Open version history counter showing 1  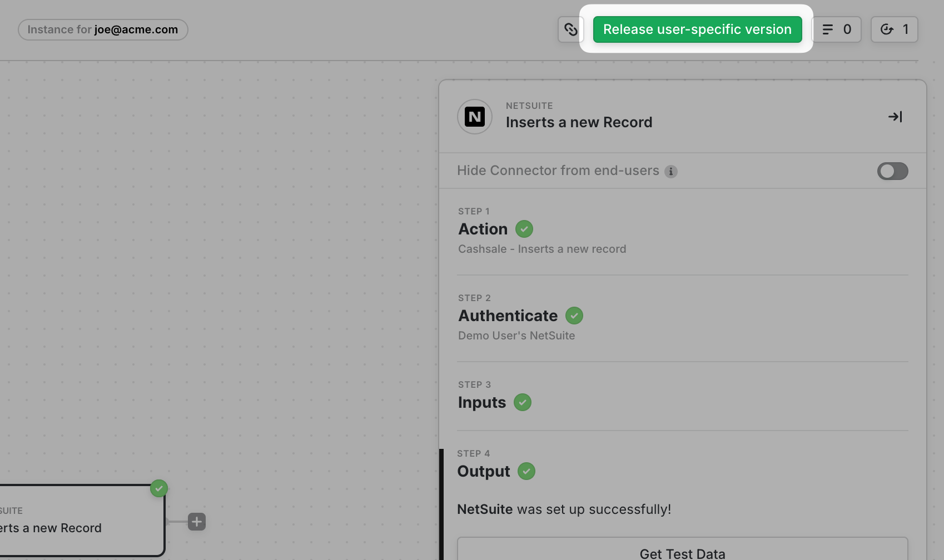(x=894, y=29)
